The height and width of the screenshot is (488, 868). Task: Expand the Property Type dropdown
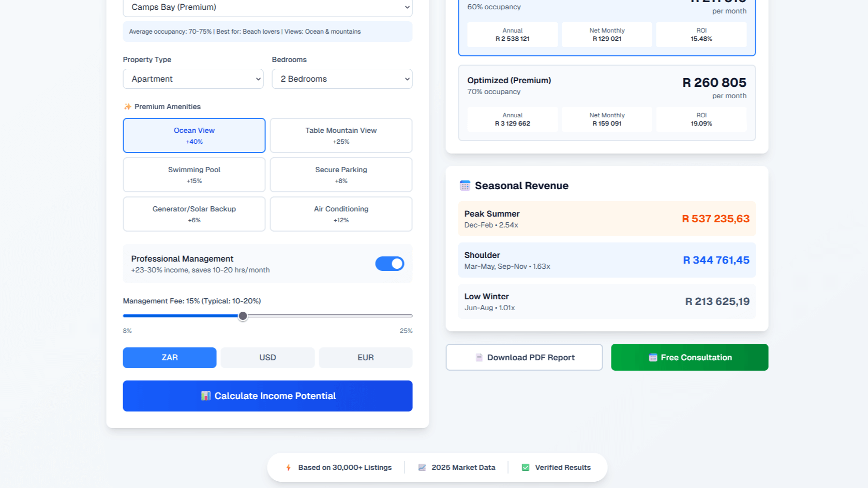click(x=193, y=79)
